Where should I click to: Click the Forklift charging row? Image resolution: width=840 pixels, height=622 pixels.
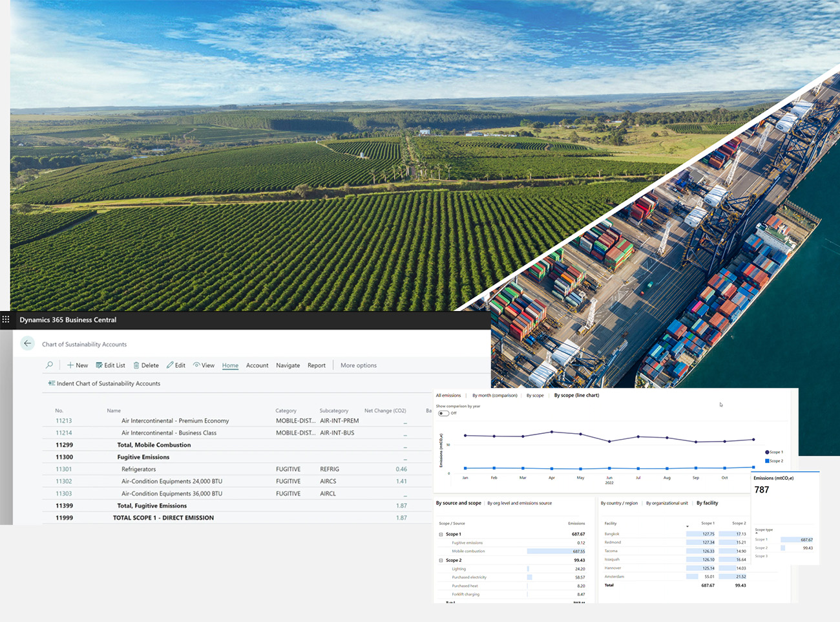point(512,594)
